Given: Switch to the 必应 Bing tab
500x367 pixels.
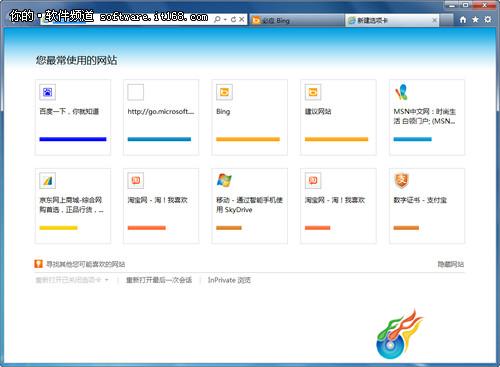Looking at the screenshot, I should (297, 20).
